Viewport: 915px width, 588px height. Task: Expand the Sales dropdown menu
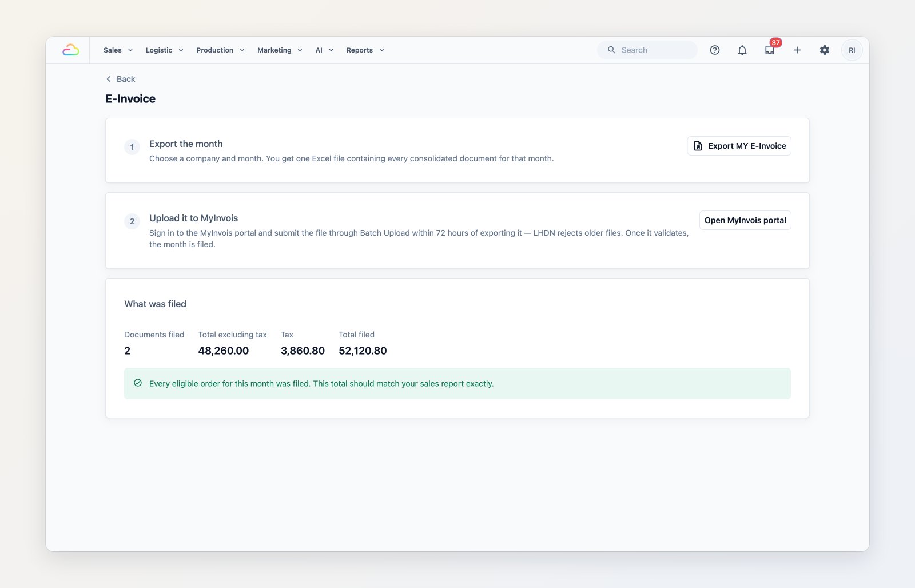118,50
